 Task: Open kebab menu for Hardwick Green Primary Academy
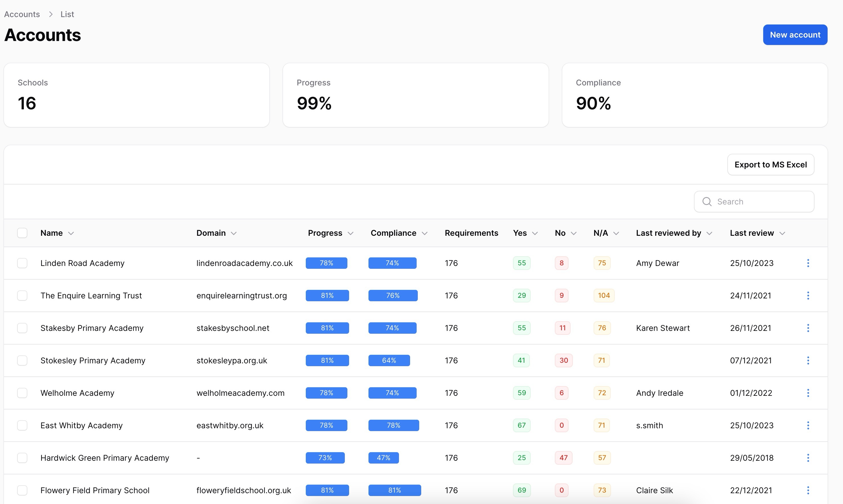(808, 458)
